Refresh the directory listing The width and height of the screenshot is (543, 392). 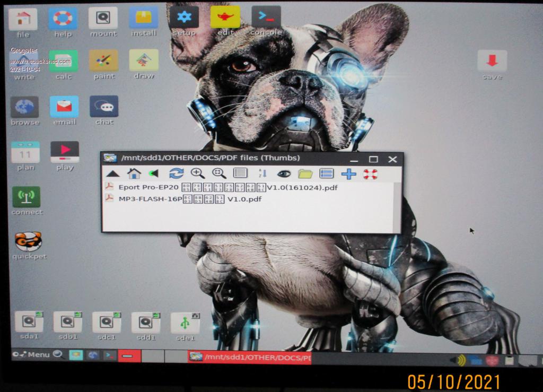176,173
